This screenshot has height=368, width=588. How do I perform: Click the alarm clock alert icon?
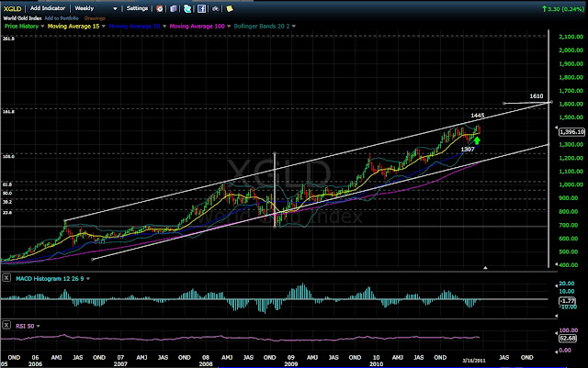tap(160, 8)
